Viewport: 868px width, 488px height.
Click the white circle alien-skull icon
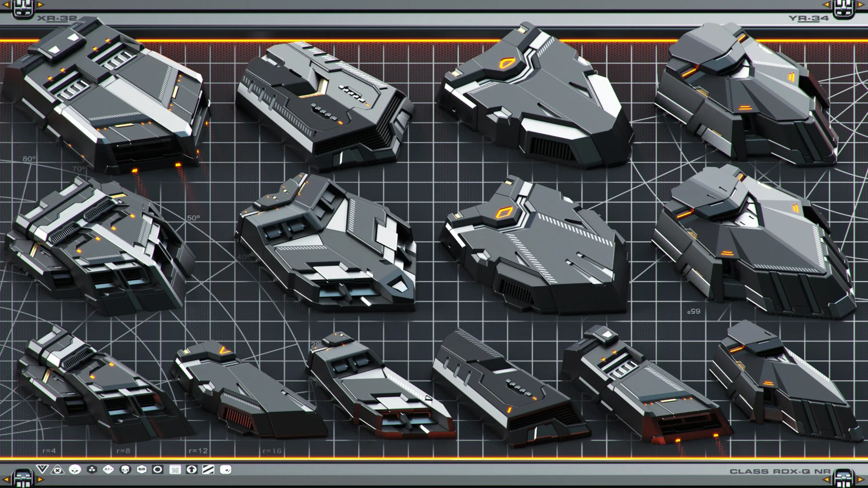75,469
